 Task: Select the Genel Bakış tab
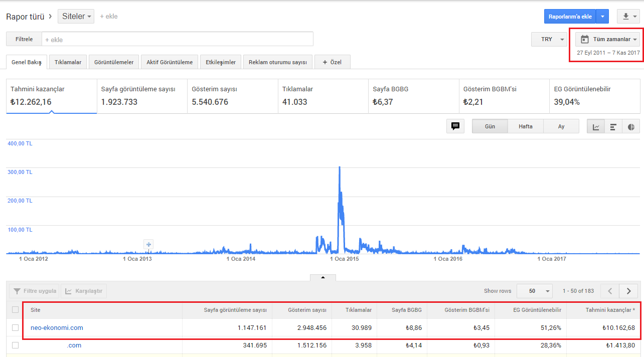[x=27, y=62]
